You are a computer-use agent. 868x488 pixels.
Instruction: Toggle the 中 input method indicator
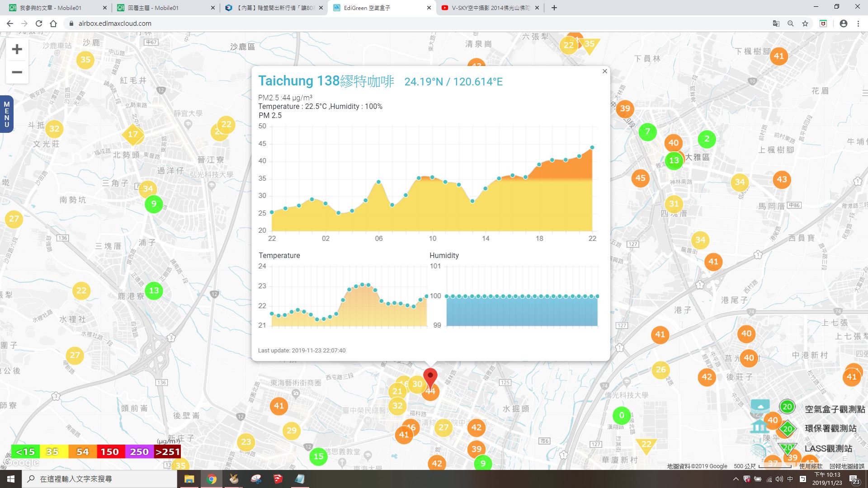click(x=790, y=479)
